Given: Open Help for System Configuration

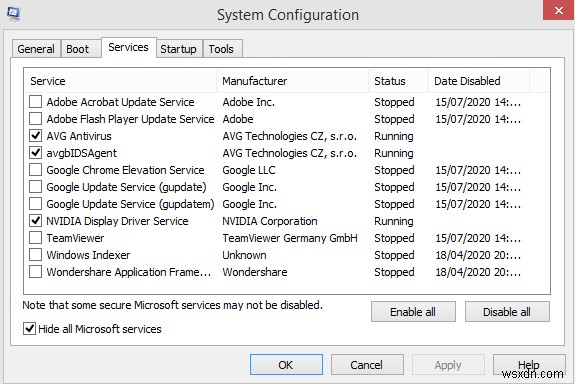Looking at the screenshot, I should click(x=529, y=365).
